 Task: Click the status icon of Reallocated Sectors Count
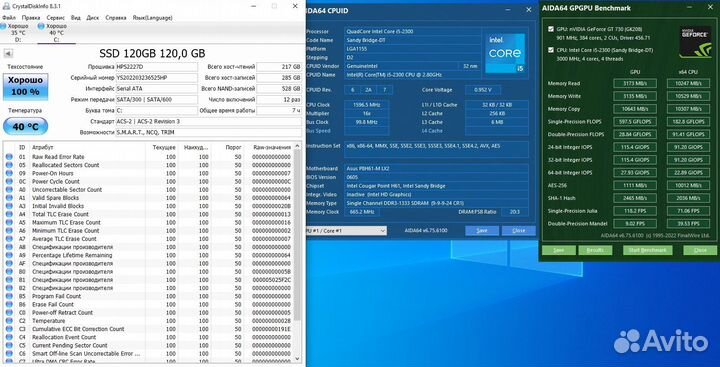point(9,165)
